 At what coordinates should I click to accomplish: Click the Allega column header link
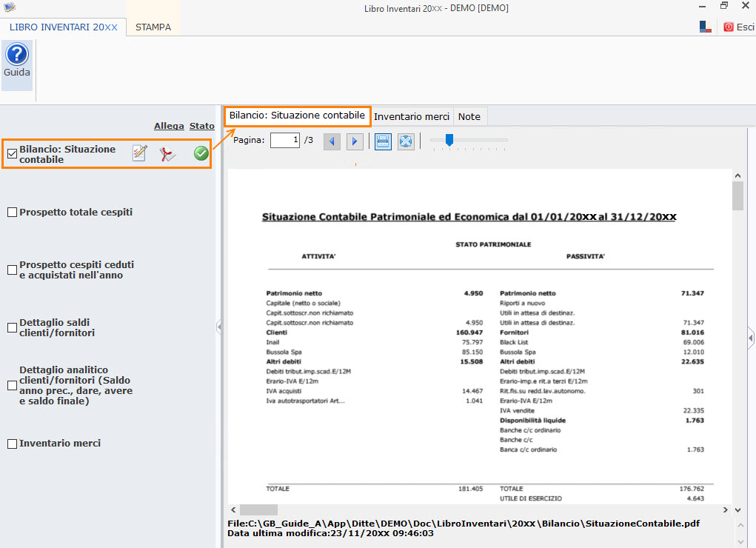[169, 126]
